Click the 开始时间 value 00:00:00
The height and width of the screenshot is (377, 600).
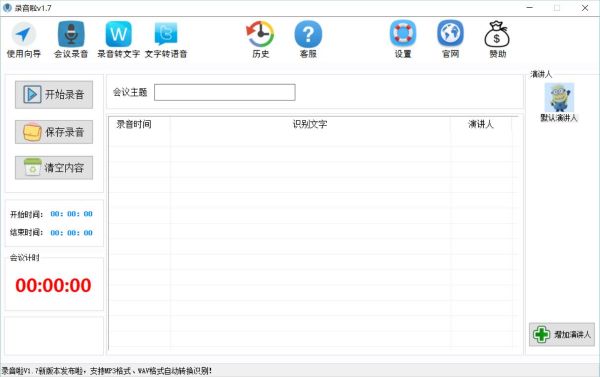pyautogui.click(x=72, y=214)
